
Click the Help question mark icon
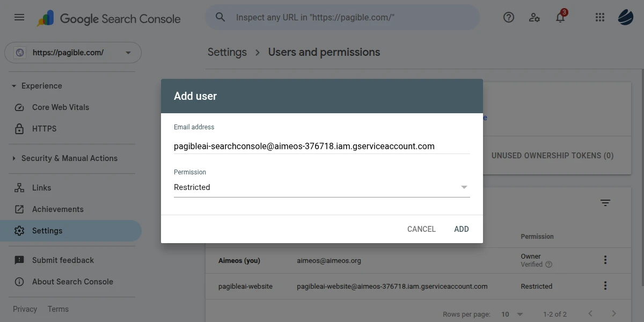[x=509, y=17]
